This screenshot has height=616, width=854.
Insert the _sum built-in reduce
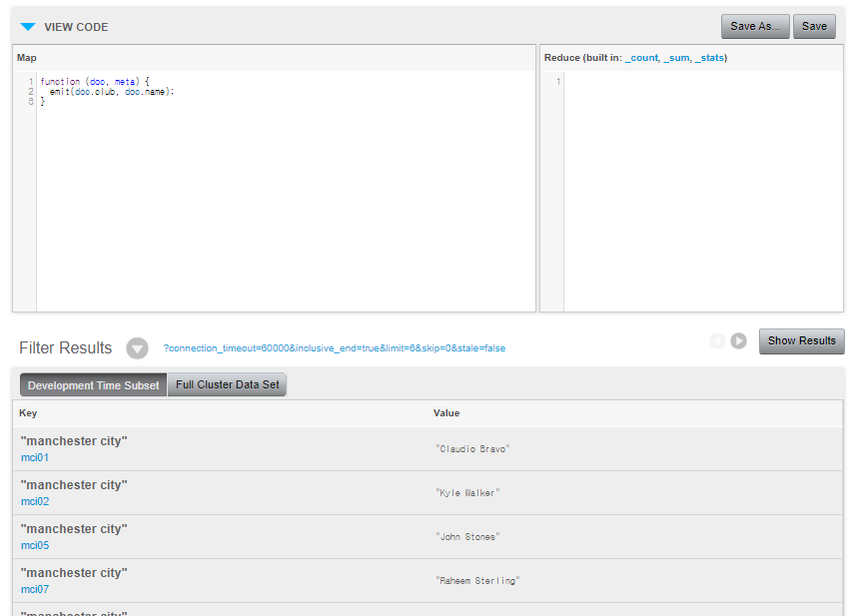coord(676,58)
